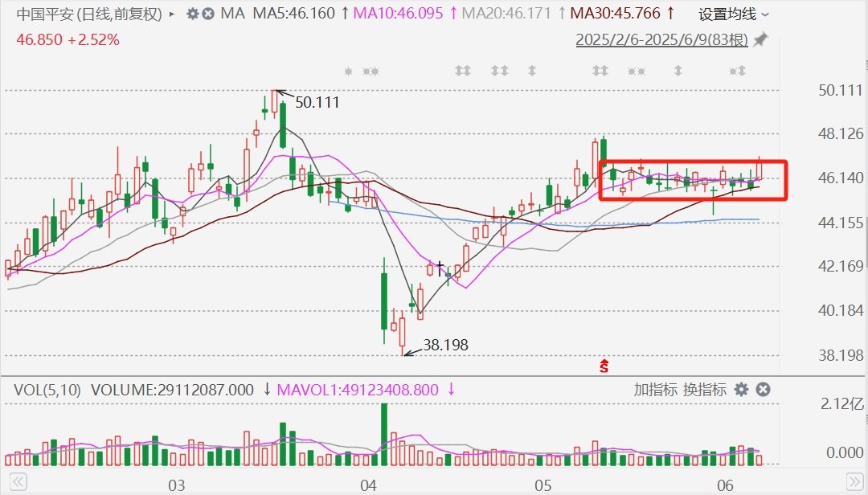Click the second double-arrow event marker

(x=499, y=71)
